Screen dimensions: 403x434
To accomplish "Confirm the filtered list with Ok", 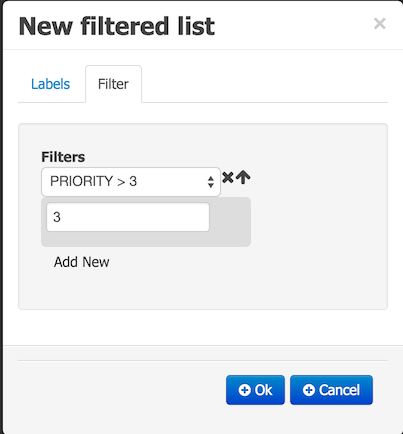I will [x=255, y=390].
